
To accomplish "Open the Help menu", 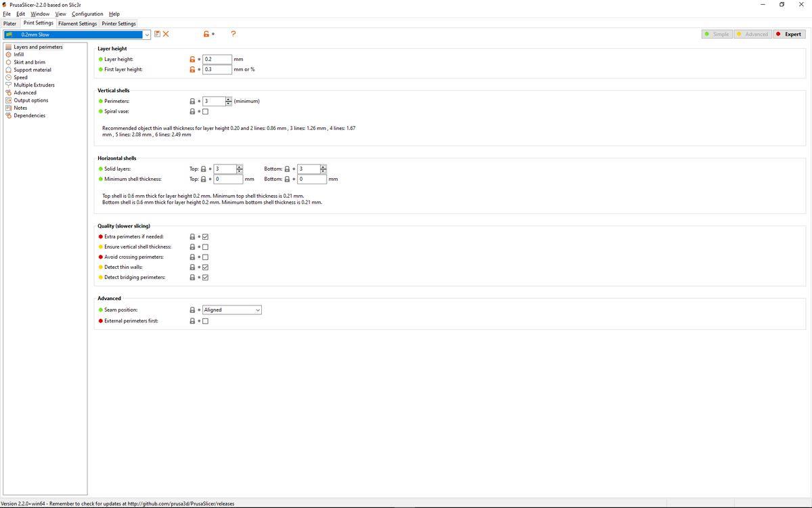I will (x=114, y=14).
